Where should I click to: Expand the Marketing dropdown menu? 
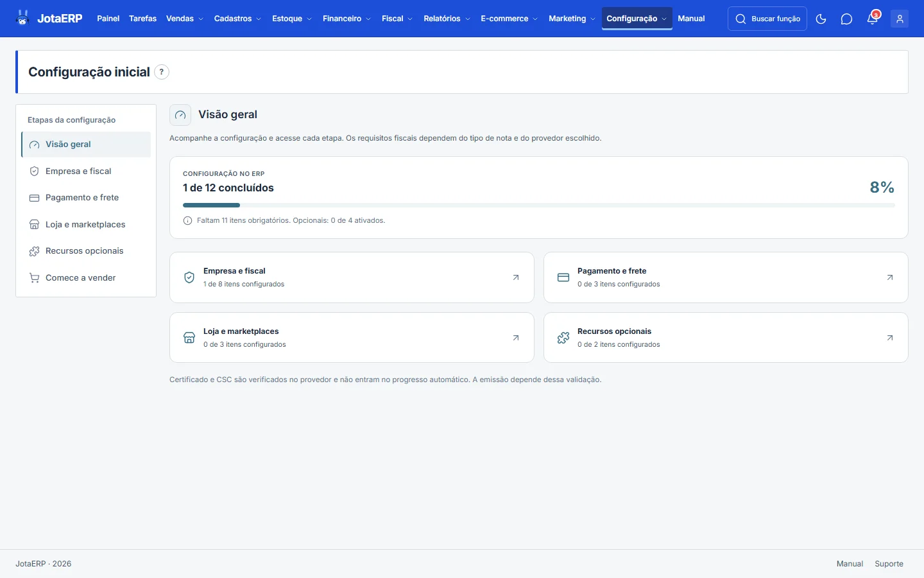(572, 19)
